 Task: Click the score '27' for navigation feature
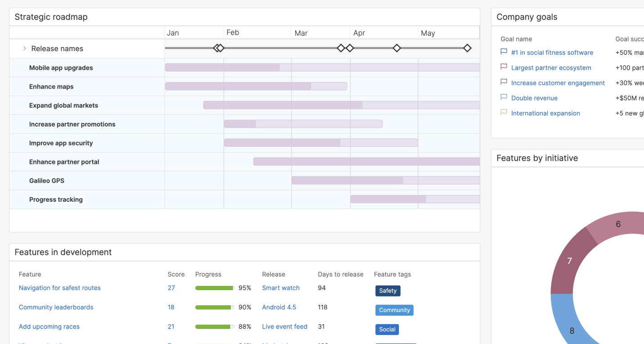pyautogui.click(x=171, y=288)
